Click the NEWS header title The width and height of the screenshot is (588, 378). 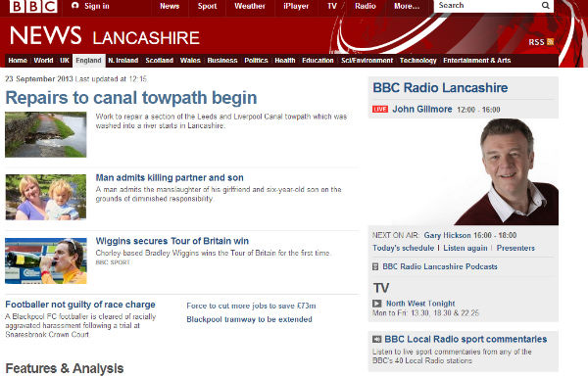click(45, 35)
